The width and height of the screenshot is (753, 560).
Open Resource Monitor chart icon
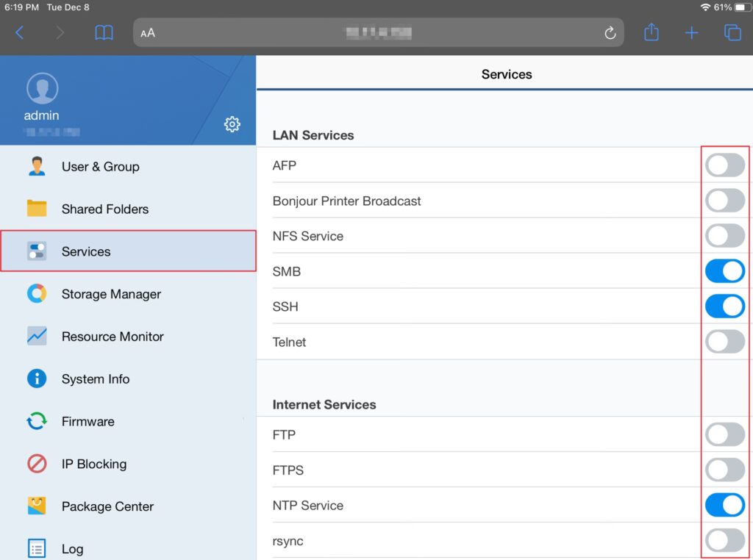click(37, 337)
